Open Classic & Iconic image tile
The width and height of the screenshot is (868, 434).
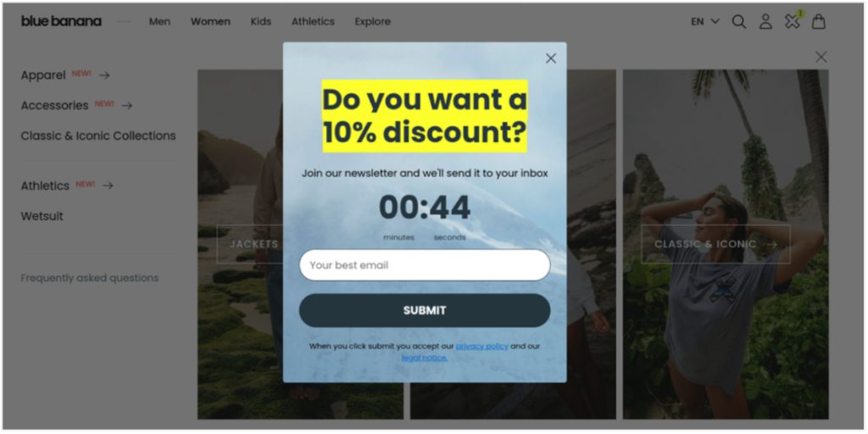726,244
